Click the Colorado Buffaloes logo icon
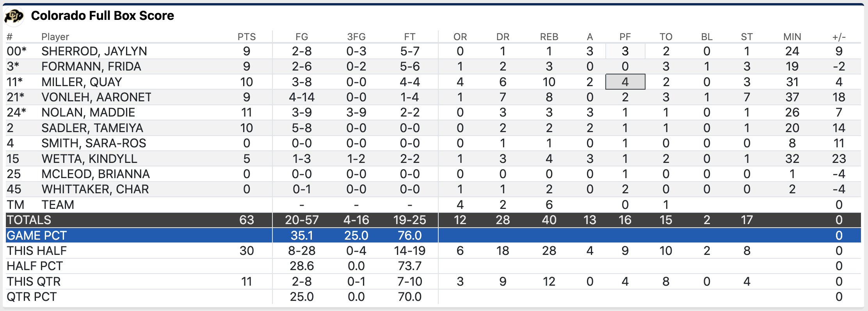Viewport: 868px width, 311px height. 14,16
